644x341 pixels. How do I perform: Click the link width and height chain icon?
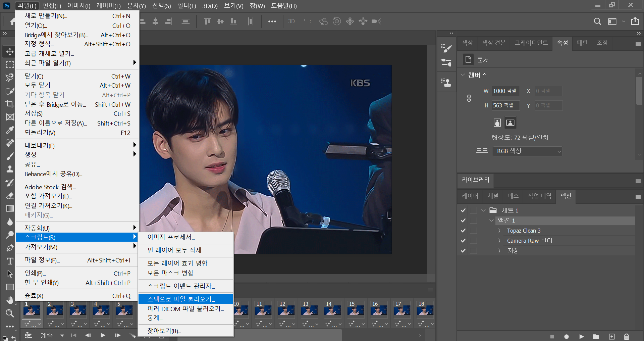469,98
